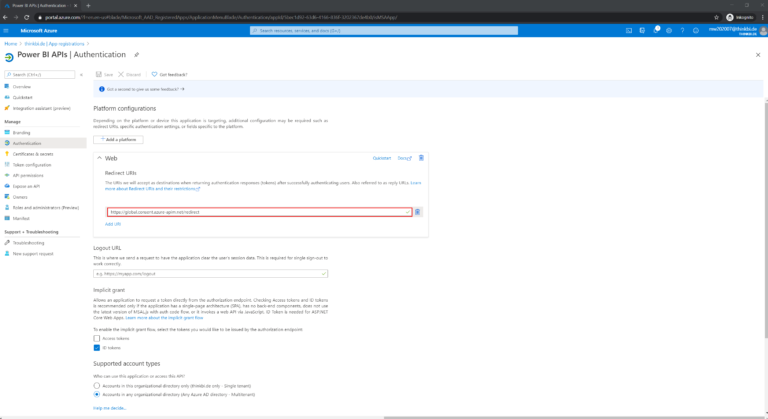Enable the Access tokens checkbox
This screenshot has height=419, width=768.
[97, 338]
